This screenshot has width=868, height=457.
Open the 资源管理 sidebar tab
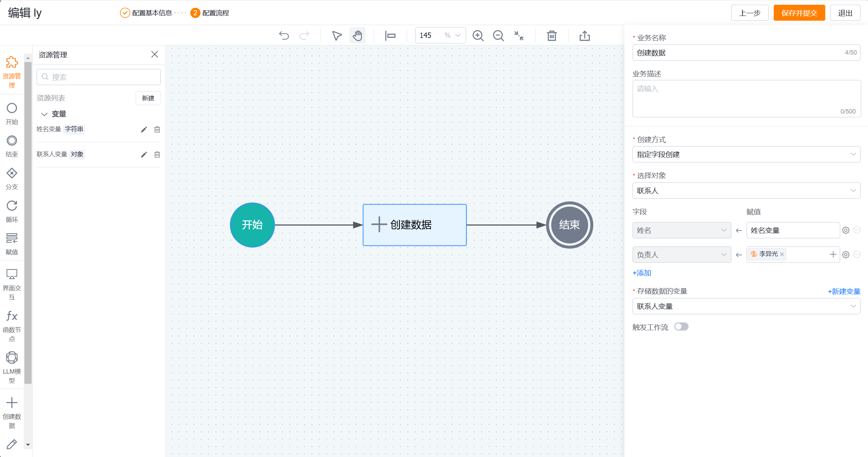[x=12, y=72]
